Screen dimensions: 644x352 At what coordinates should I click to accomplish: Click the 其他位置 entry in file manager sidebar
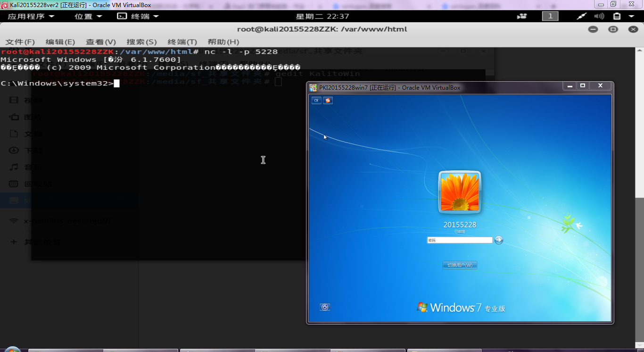(42, 242)
